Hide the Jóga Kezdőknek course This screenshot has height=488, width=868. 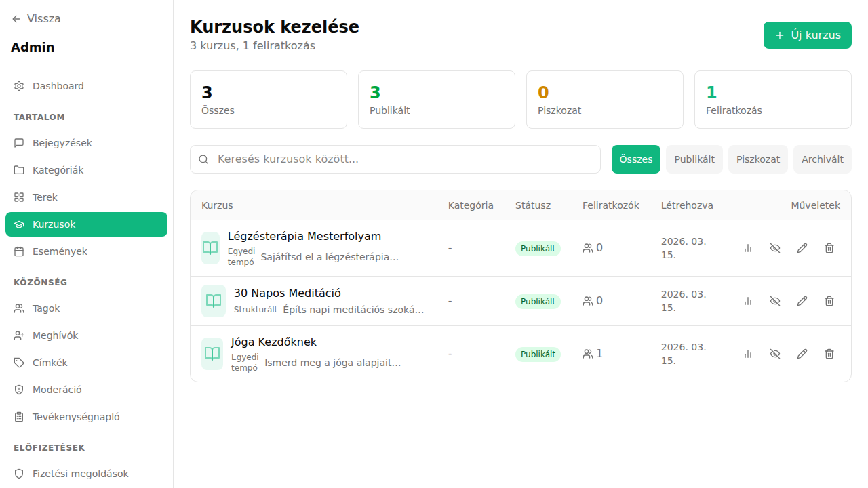pos(774,353)
